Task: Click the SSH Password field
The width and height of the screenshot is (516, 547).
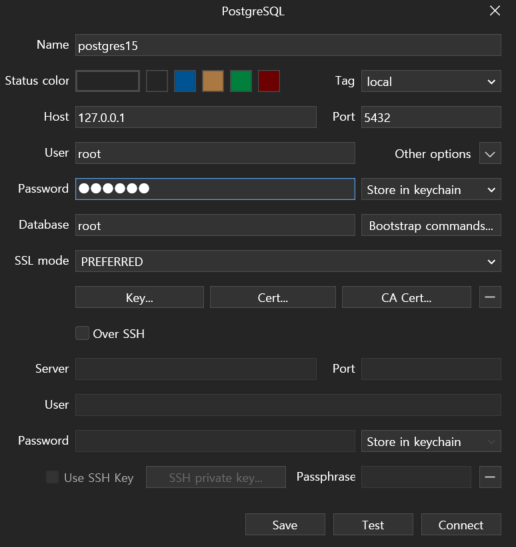Action: (x=215, y=441)
